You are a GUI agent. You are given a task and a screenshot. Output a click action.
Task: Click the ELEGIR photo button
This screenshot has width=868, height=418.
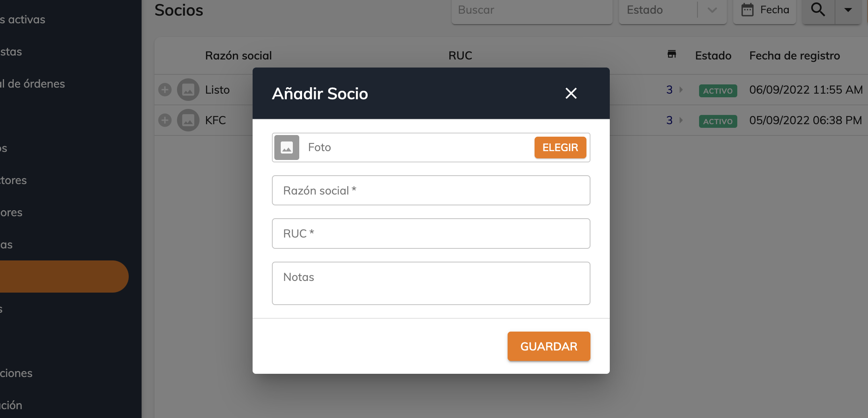pyautogui.click(x=560, y=148)
